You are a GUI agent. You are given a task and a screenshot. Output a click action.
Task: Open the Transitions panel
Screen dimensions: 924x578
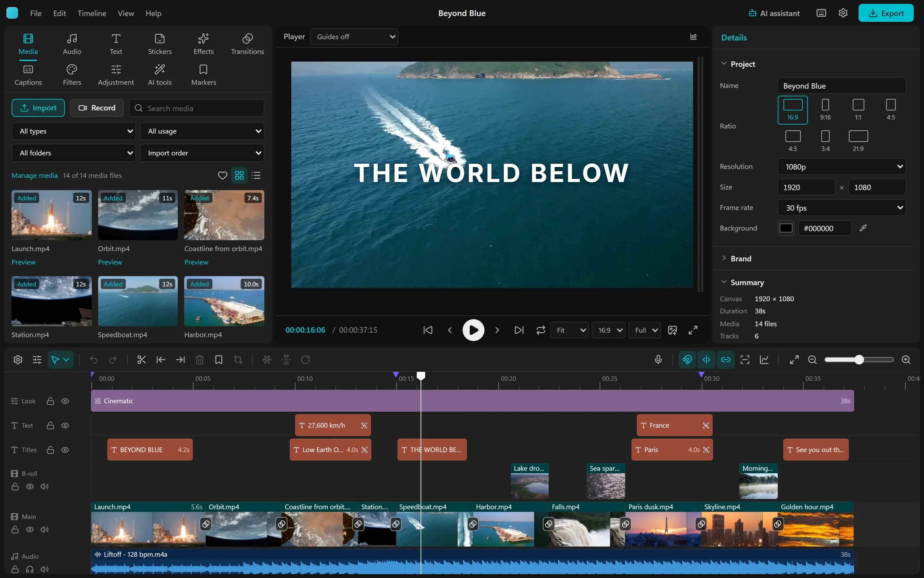point(247,44)
